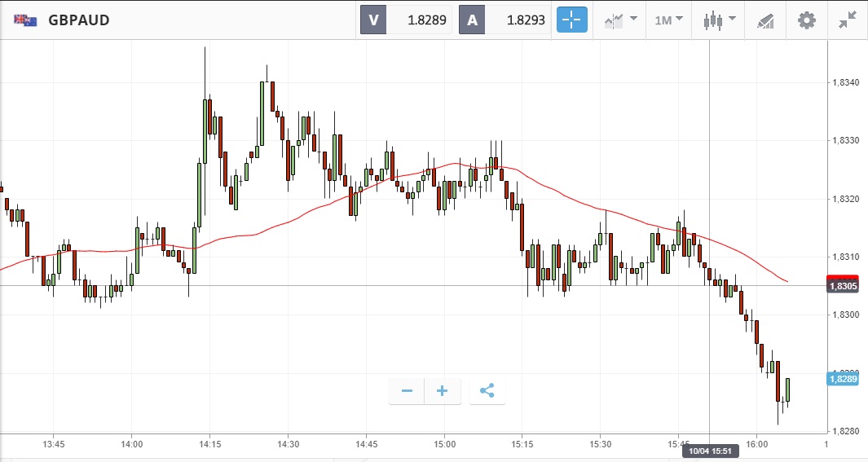Click the 15:00 label on time axis
The height and width of the screenshot is (462, 868).
[x=444, y=444]
